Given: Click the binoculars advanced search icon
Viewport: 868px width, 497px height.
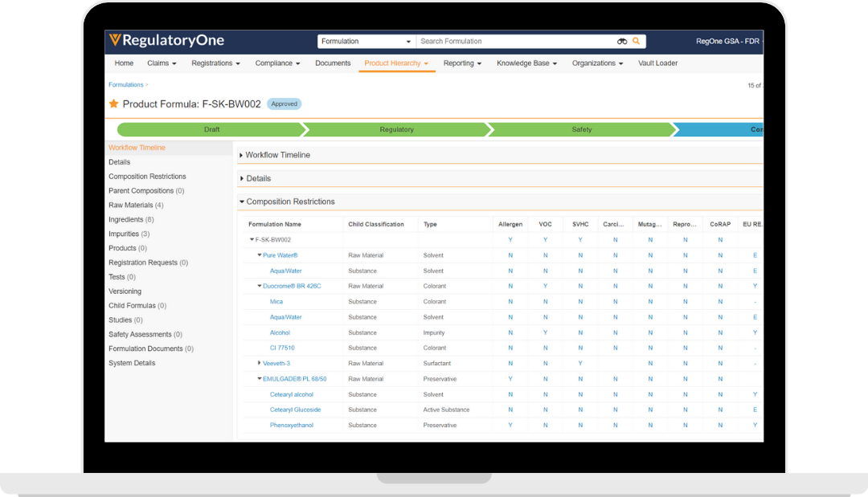Looking at the screenshot, I should pyautogui.click(x=622, y=42).
